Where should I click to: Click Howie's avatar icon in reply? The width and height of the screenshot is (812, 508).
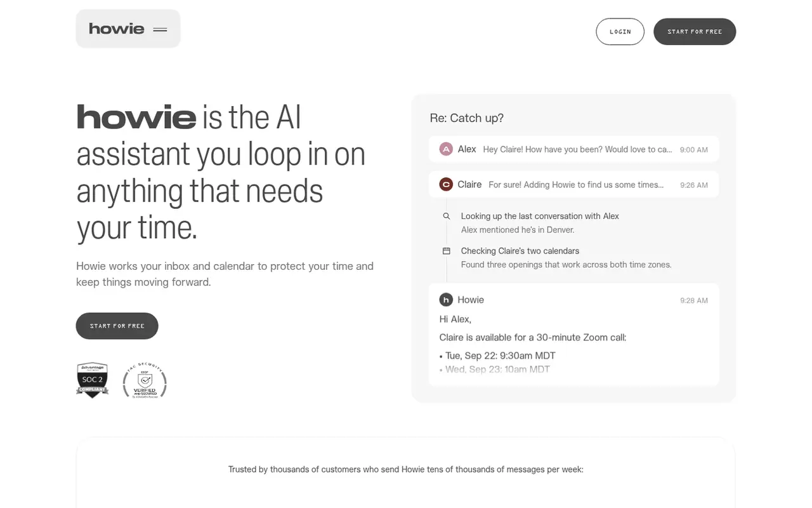[446, 300]
